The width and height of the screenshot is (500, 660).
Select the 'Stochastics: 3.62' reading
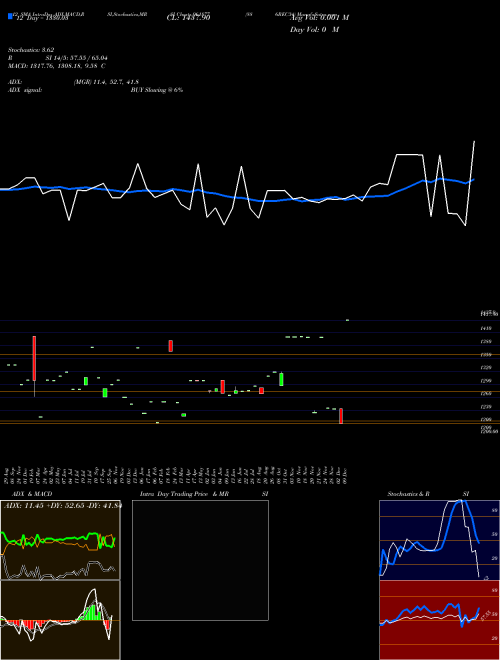point(31,50)
